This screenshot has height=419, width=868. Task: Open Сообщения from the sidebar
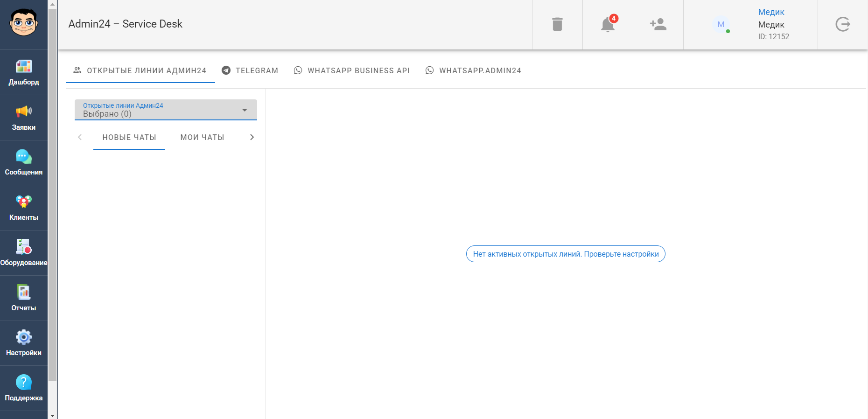[x=24, y=163]
